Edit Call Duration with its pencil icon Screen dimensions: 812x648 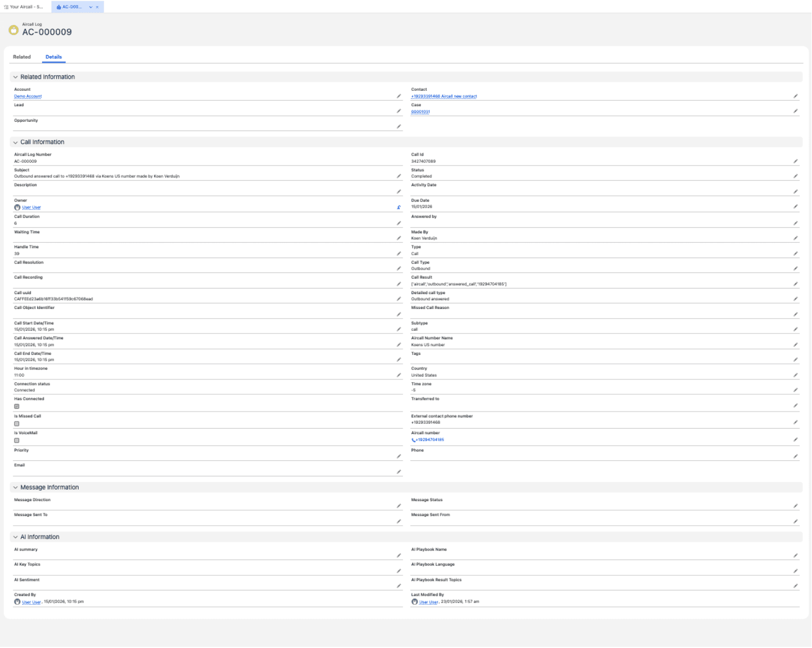(x=400, y=222)
